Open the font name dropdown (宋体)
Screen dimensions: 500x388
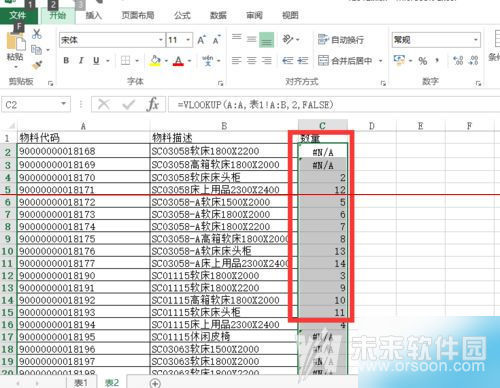tap(161, 40)
